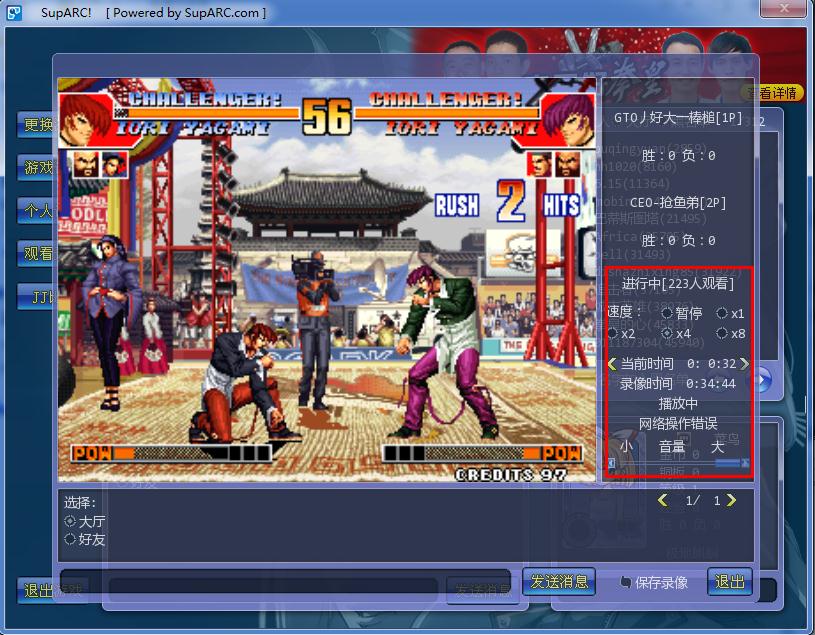The image size is (815, 635).
Task: Click the 更换 sidebar button
Action: (35, 125)
